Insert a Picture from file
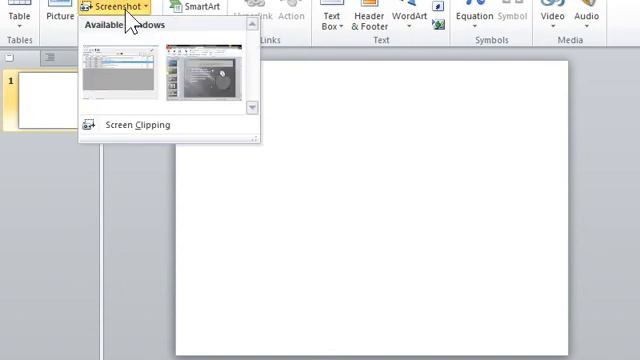 point(60,11)
